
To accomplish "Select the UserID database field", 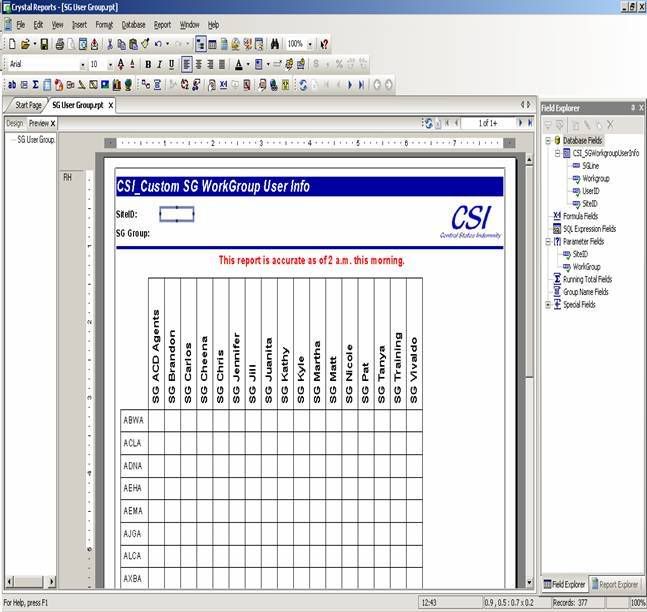I will click(x=590, y=191).
